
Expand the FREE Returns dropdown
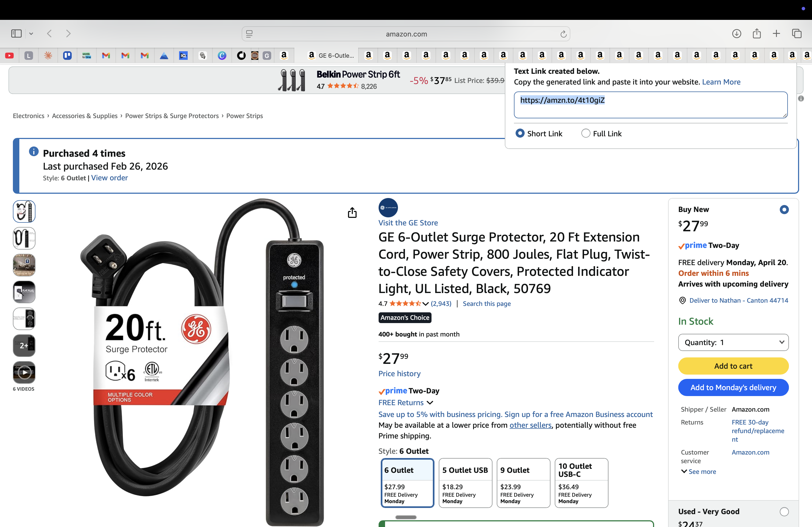[x=406, y=402]
